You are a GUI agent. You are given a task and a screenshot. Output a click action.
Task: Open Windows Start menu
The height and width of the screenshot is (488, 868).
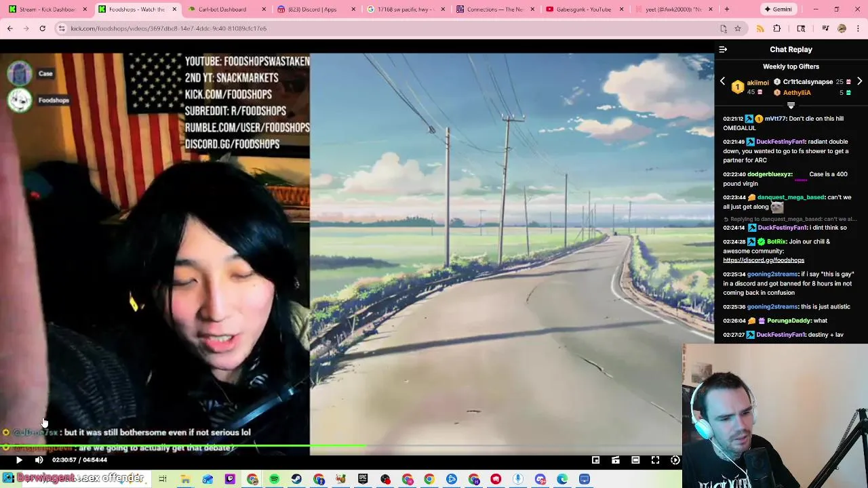tap(8, 479)
